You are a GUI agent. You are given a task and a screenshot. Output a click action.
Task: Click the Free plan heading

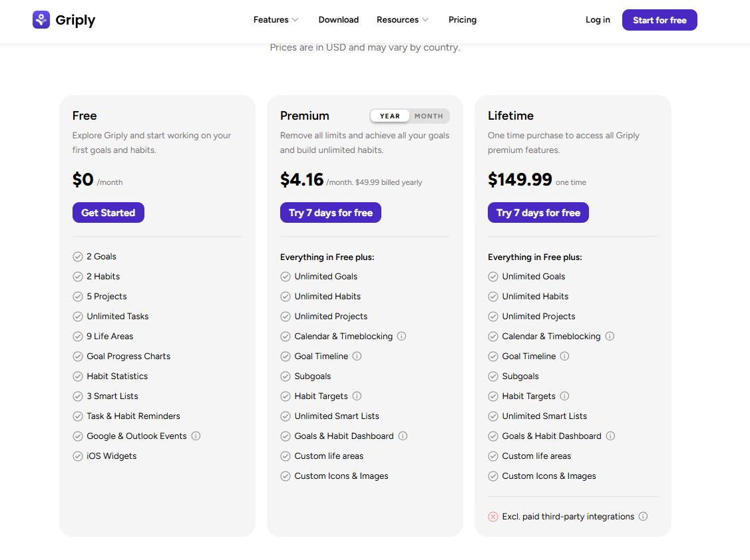(85, 116)
